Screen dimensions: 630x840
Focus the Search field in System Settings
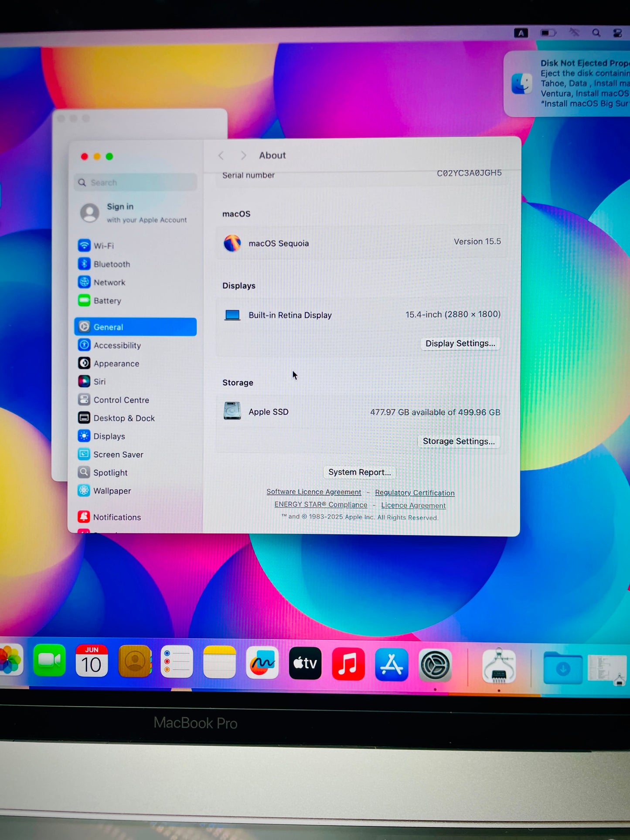[x=136, y=183]
